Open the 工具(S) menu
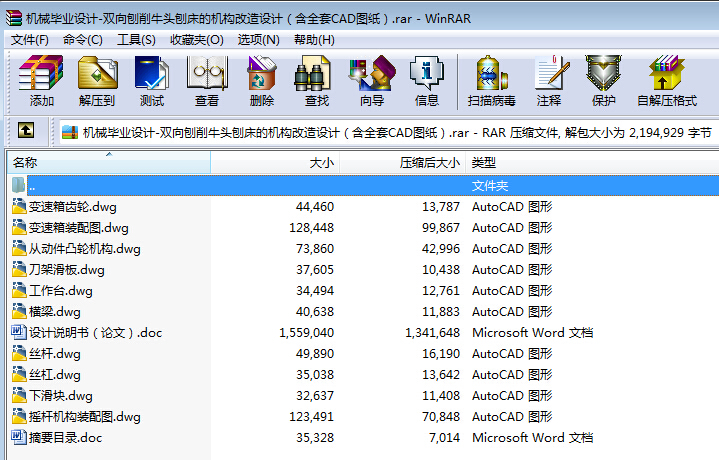Viewport: 719px width, 460px height. tap(136, 40)
